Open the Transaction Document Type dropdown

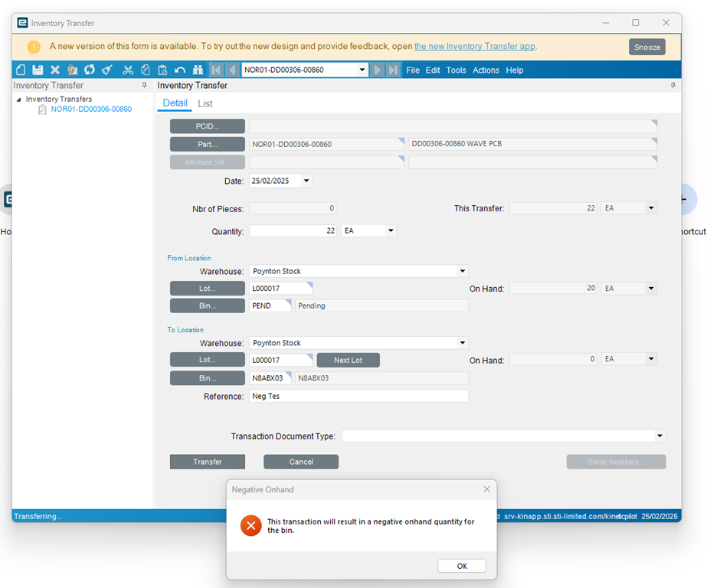(x=659, y=436)
